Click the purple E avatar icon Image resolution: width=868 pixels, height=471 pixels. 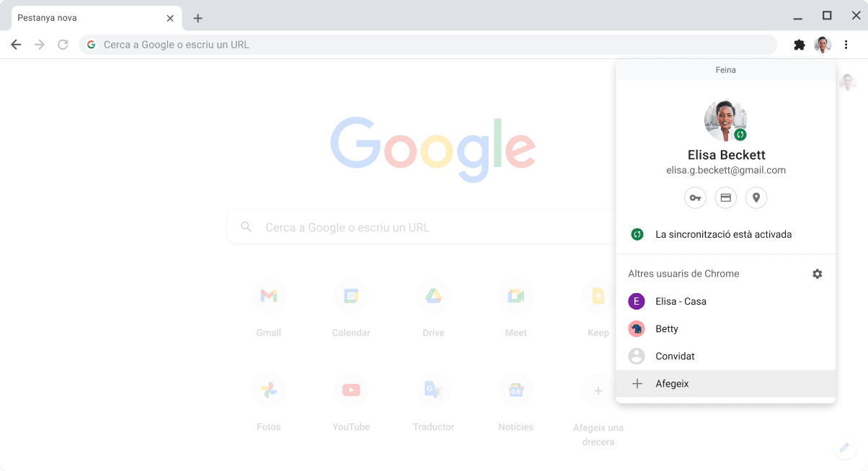[x=636, y=301]
